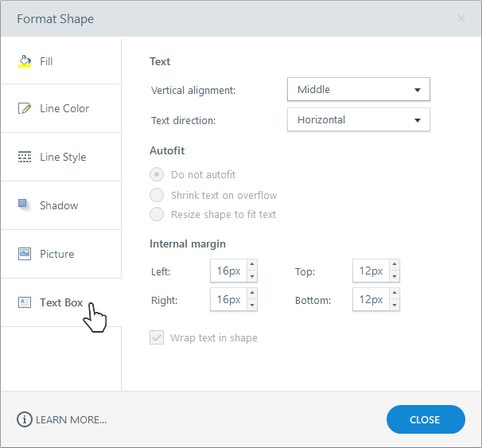Open the Picture image icon
The height and width of the screenshot is (448, 482).
pos(25,254)
